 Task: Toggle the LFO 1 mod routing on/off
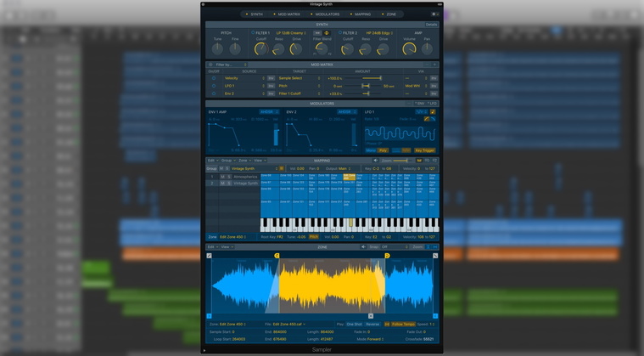tap(214, 86)
